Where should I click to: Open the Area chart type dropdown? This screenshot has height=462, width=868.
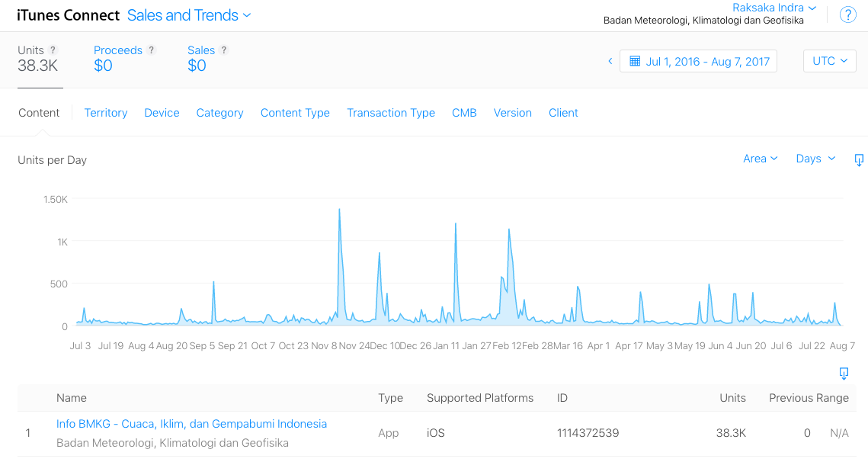(x=760, y=159)
